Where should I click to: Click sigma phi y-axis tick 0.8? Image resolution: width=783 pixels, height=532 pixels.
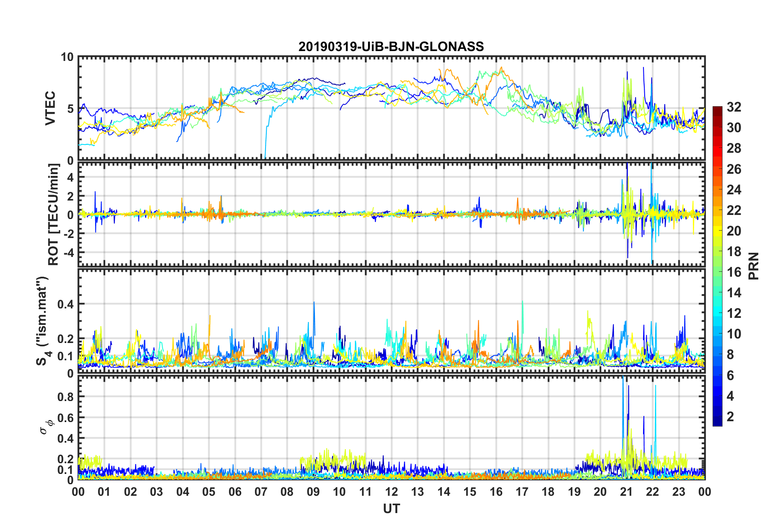(65, 397)
